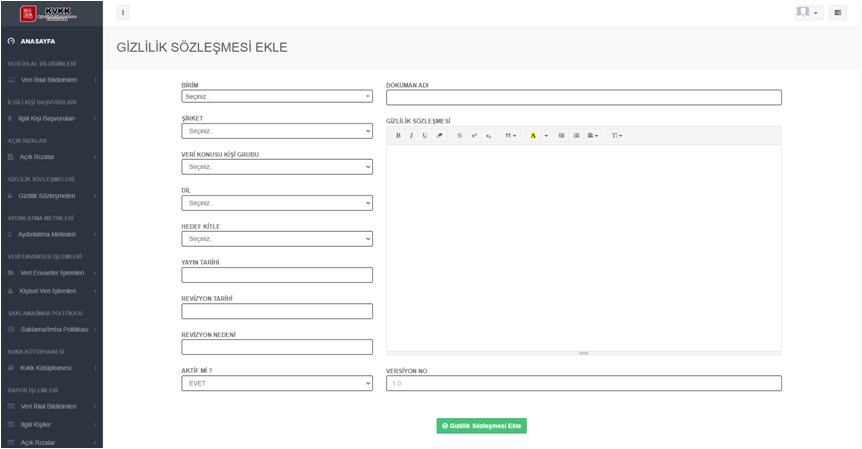Expand the AKTİF Mİ dropdown
The image size is (862, 449).
[277, 383]
